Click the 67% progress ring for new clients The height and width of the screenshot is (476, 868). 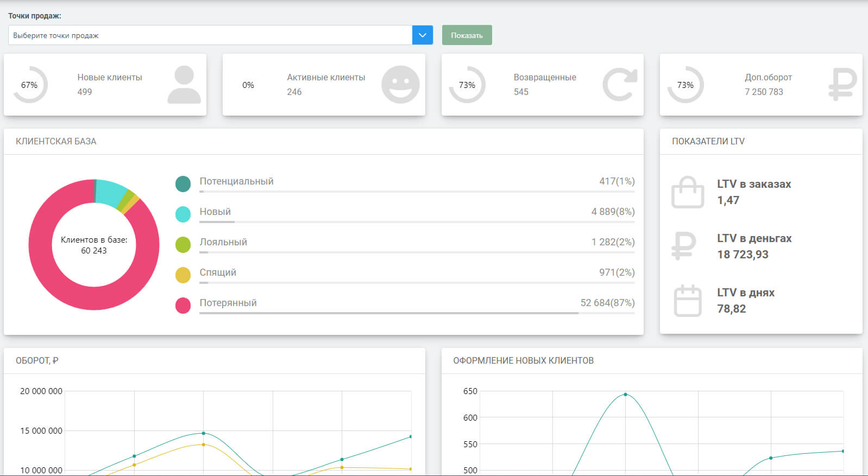(30, 85)
